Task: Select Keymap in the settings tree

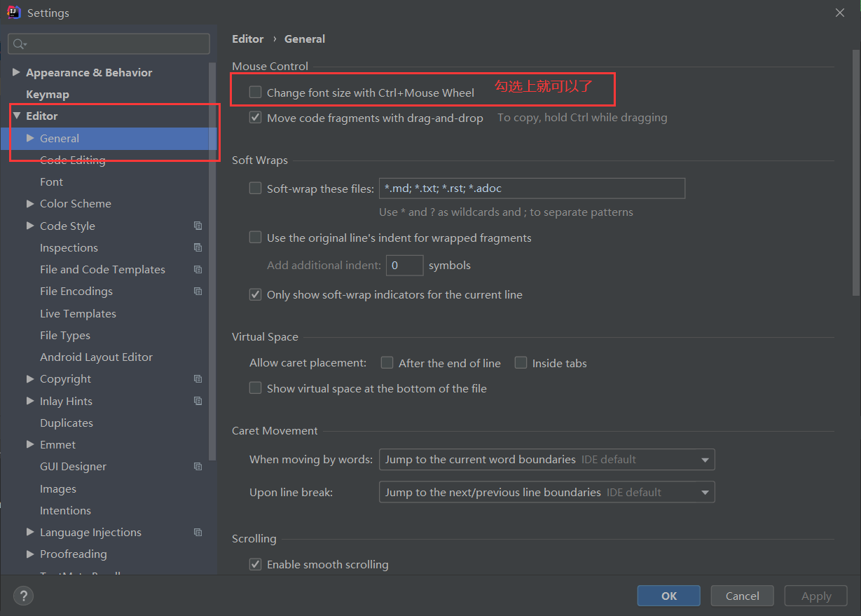Action: click(48, 94)
